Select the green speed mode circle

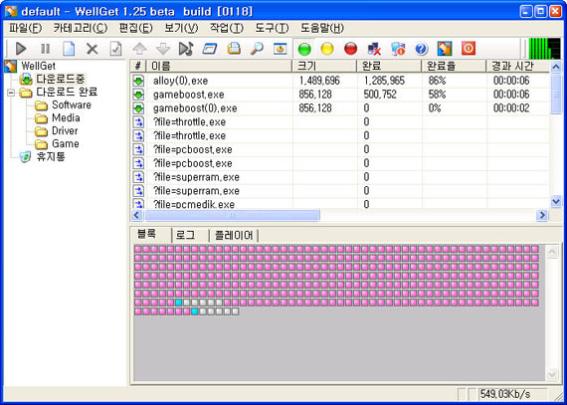tap(304, 49)
